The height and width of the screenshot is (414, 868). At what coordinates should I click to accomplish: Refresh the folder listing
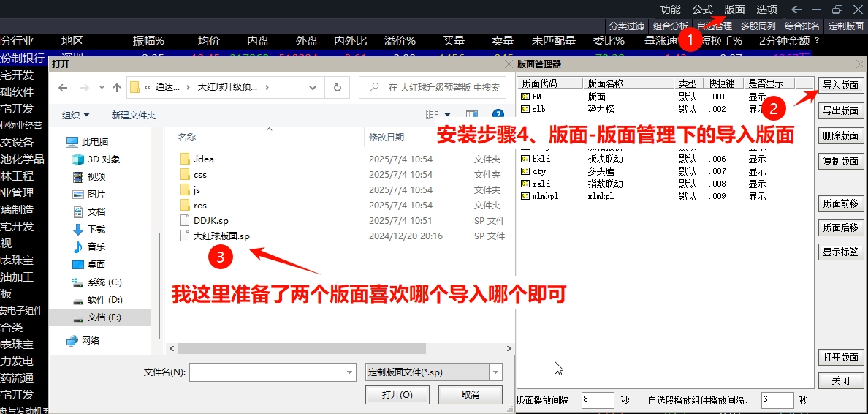point(337,88)
